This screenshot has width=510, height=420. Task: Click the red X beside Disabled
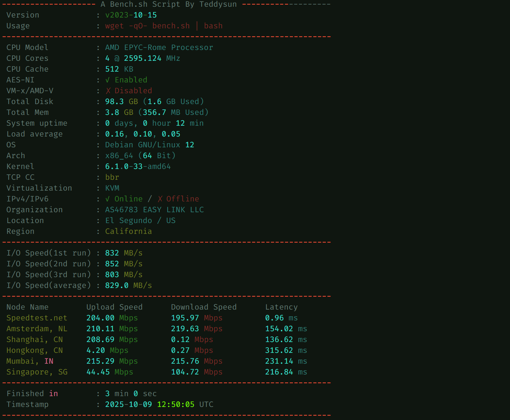tap(108, 91)
